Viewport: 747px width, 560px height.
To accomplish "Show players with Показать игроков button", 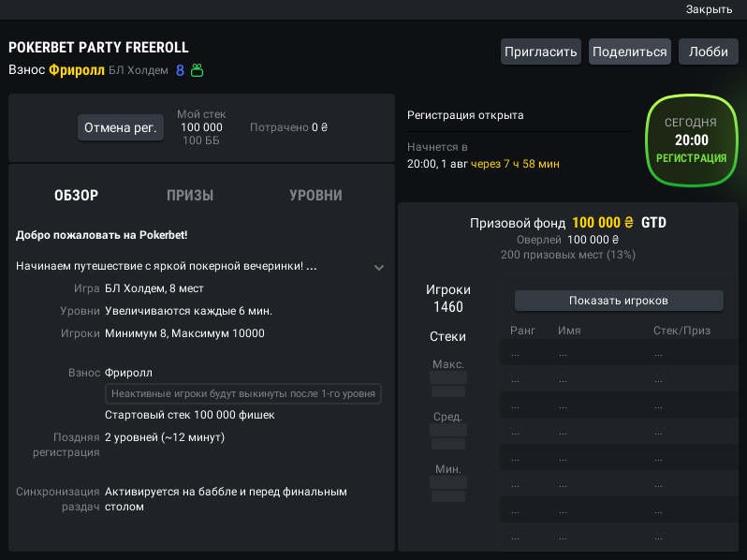I will [x=619, y=301].
